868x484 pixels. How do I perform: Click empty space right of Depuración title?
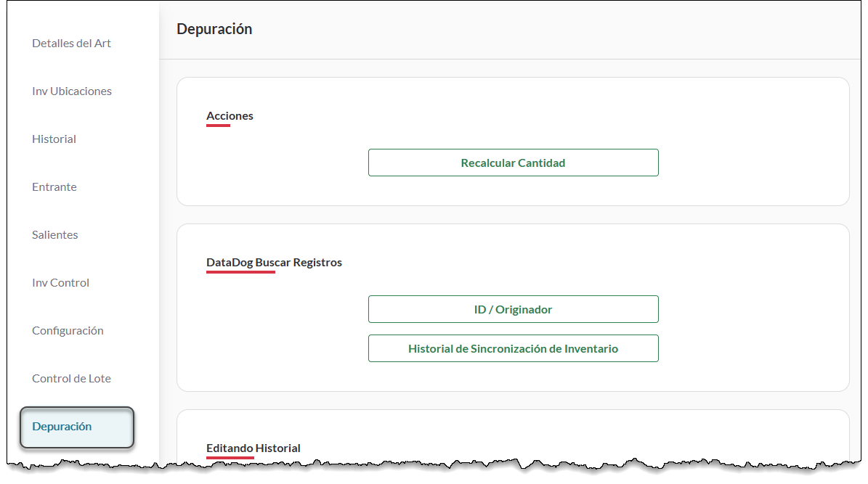552,30
